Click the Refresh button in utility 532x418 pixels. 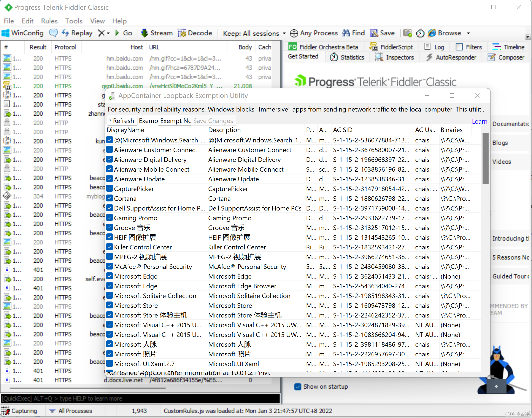pyautogui.click(x=122, y=121)
